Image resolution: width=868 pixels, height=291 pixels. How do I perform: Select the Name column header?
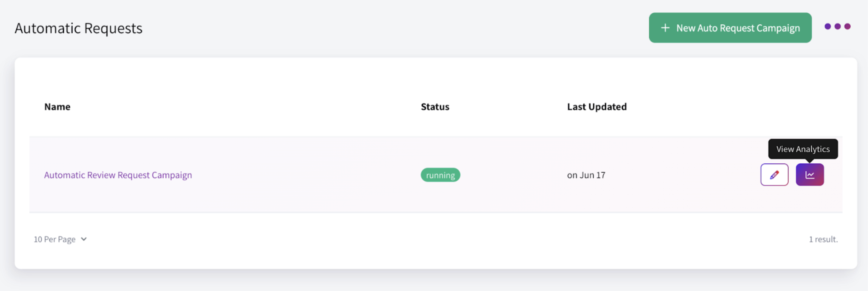coord(57,107)
